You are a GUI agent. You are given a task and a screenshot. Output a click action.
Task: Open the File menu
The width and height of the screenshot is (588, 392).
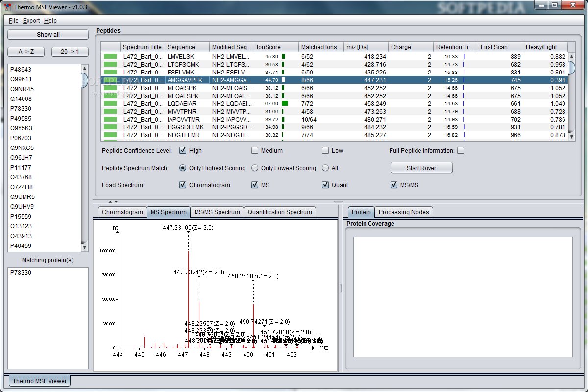pyautogui.click(x=14, y=21)
